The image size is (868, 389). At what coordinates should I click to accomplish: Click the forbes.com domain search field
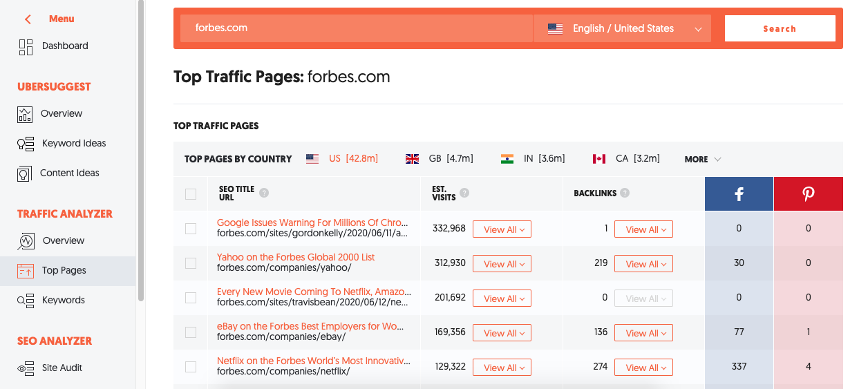[357, 29]
